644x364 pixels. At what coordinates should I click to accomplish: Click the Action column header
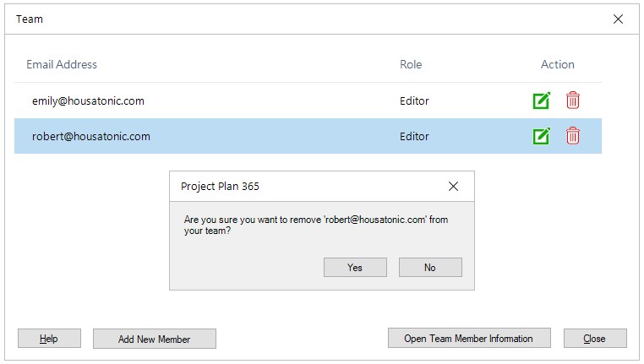557,64
